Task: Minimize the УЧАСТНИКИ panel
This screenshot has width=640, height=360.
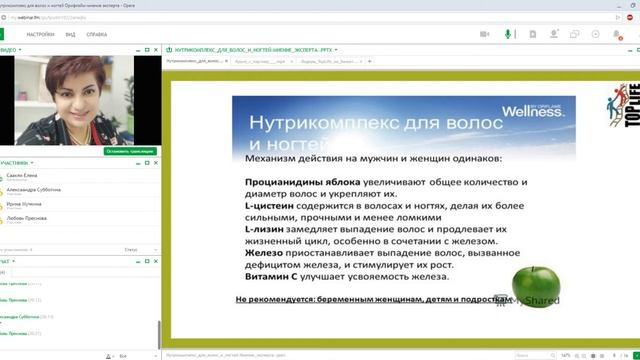Action: coord(138,163)
